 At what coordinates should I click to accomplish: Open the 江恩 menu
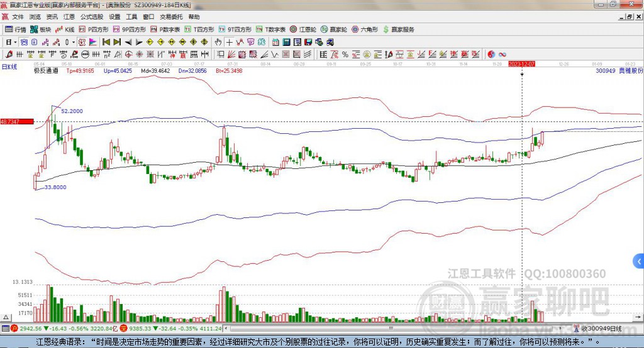point(69,17)
